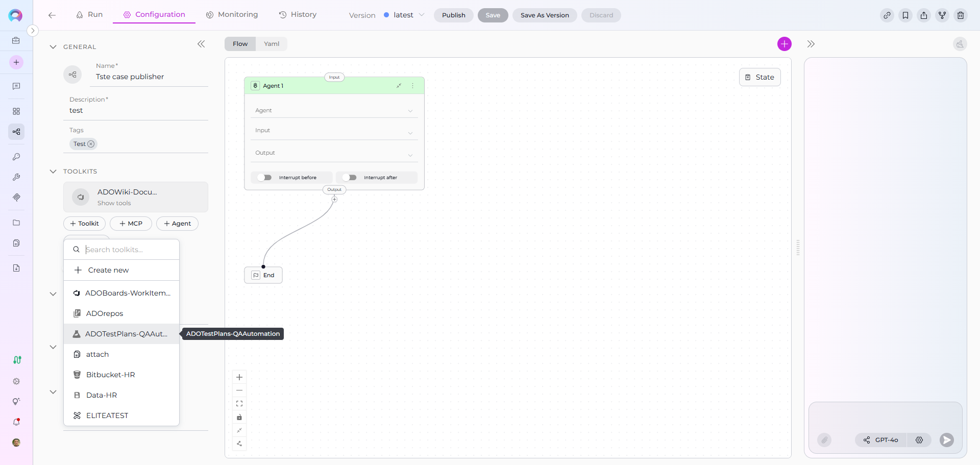The height and width of the screenshot is (465, 980).
Task: Enable the Interrupt after toggle
Action: click(x=349, y=178)
